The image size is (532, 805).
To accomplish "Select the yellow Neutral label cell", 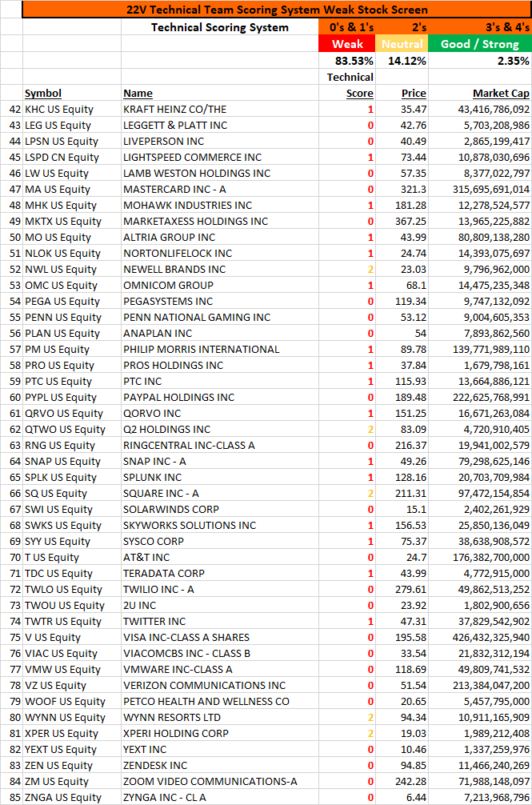I will (x=402, y=44).
